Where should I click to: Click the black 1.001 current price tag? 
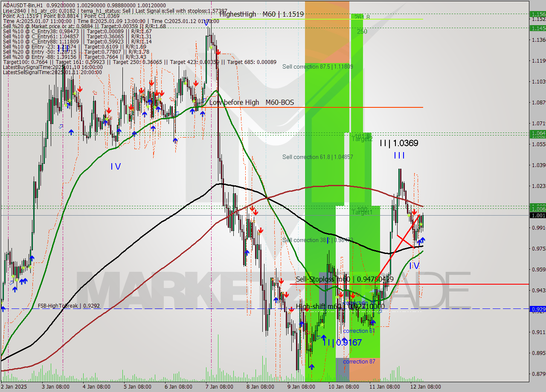(537, 216)
